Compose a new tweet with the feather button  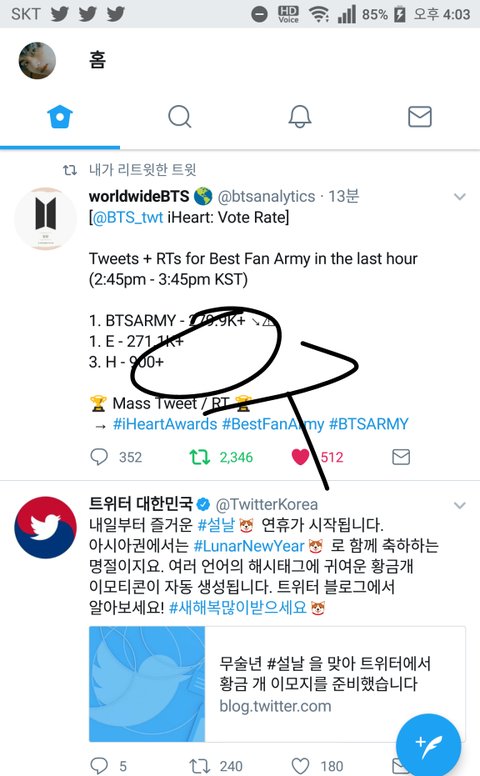(x=429, y=745)
